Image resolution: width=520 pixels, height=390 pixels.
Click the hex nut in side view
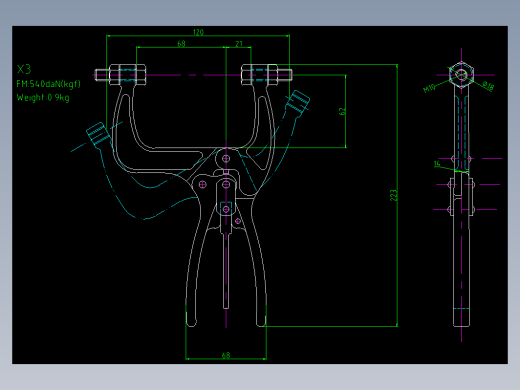(x=461, y=75)
